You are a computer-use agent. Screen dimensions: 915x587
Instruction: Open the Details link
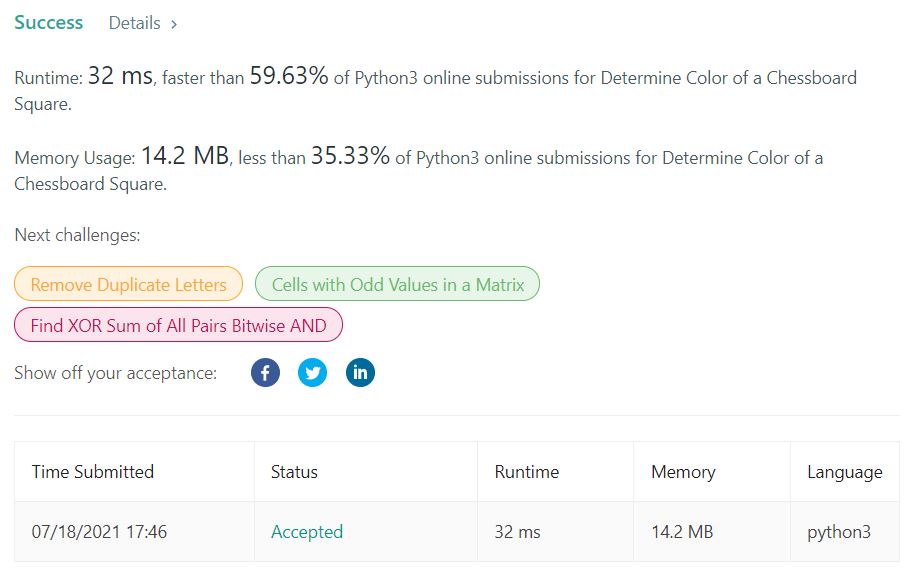[x=134, y=23]
